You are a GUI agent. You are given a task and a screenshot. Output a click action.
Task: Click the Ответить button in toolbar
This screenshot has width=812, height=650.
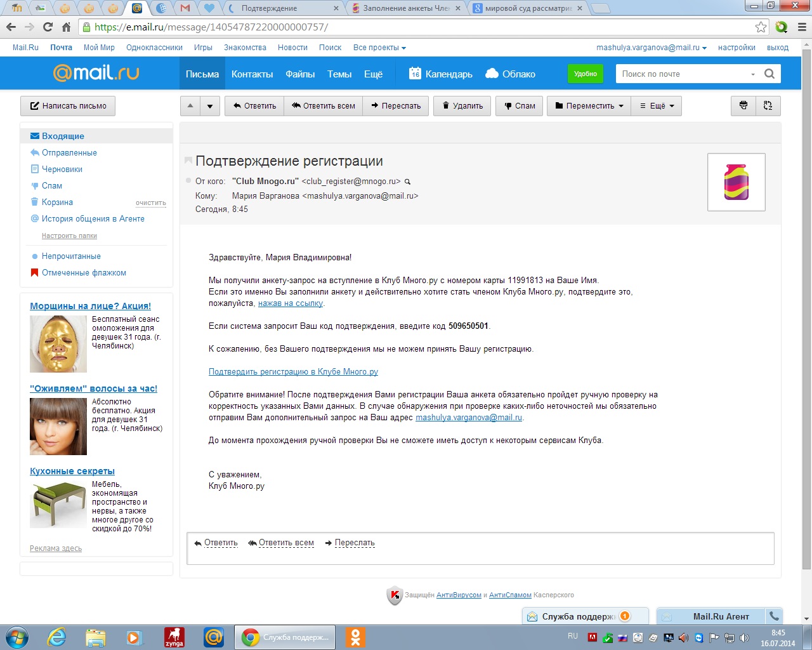[254, 106]
